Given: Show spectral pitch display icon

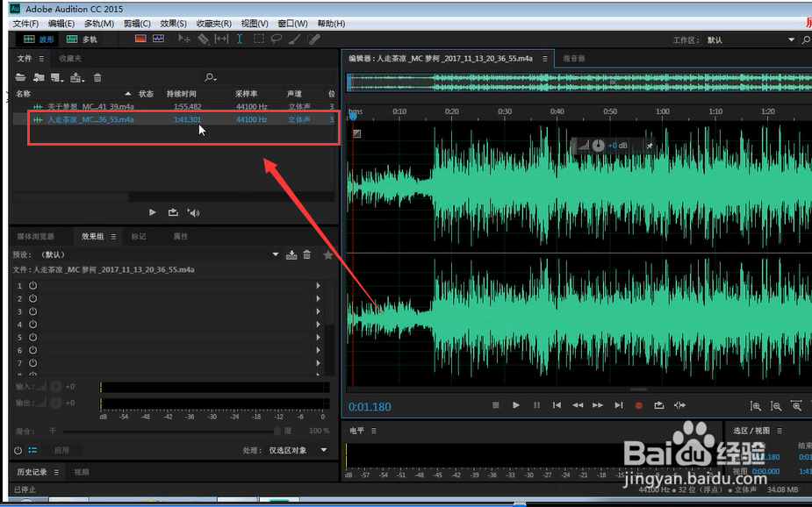Looking at the screenshot, I should point(158,39).
